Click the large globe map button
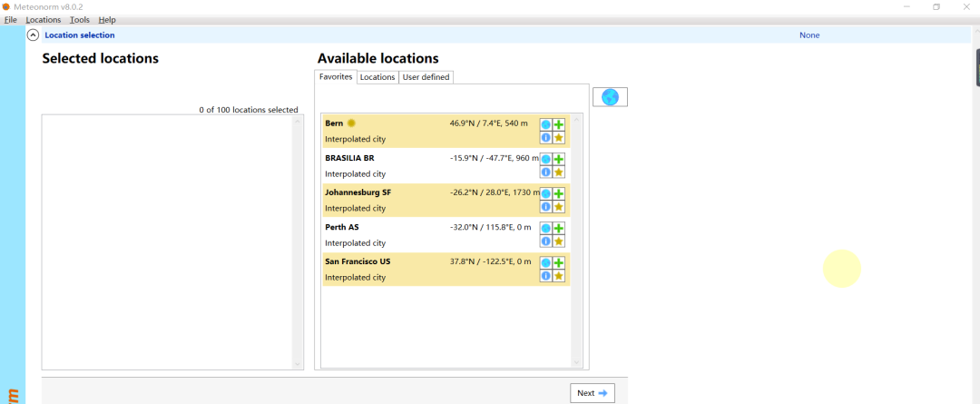The width and height of the screenshot is (980, 404). click(610, 97)
